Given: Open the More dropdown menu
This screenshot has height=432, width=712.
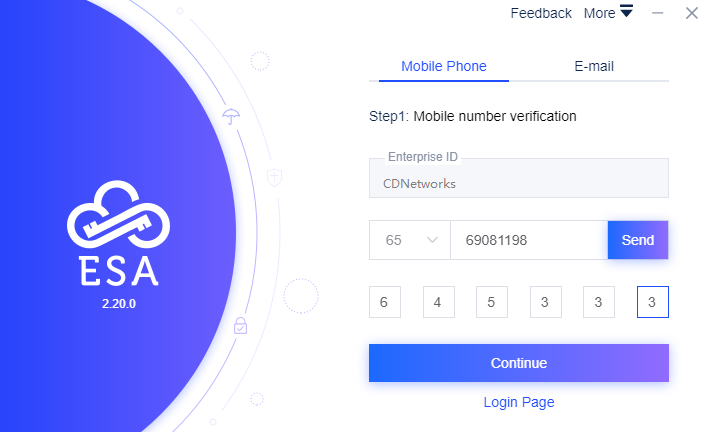Looking at the screenshot, I should pyautogui.click(x=608, y=13).
